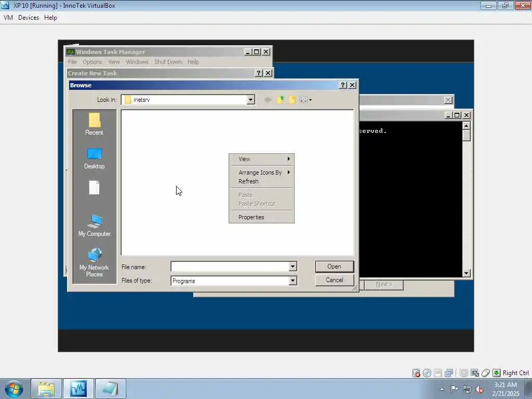Close the Create New Task dialog
This screenshot has width=532, height=399.
coord(268,73)
